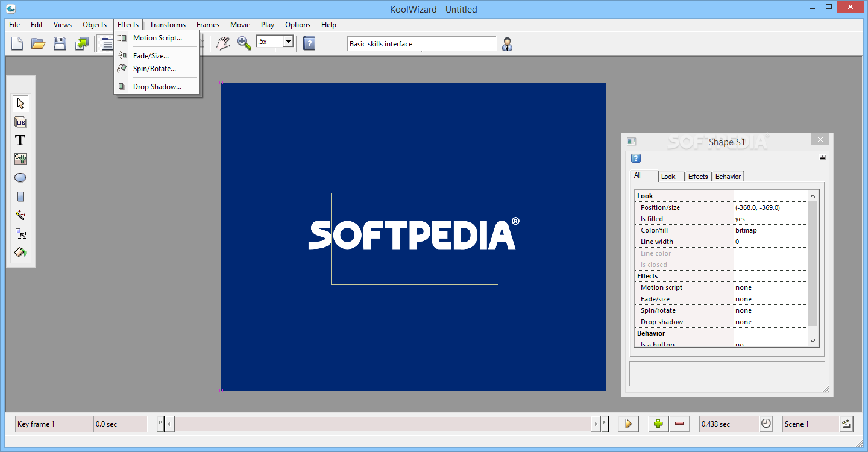This screenshot has height=452, width=868.
Task: Jump to the last frame of timeline
Action: pos(605,424)
